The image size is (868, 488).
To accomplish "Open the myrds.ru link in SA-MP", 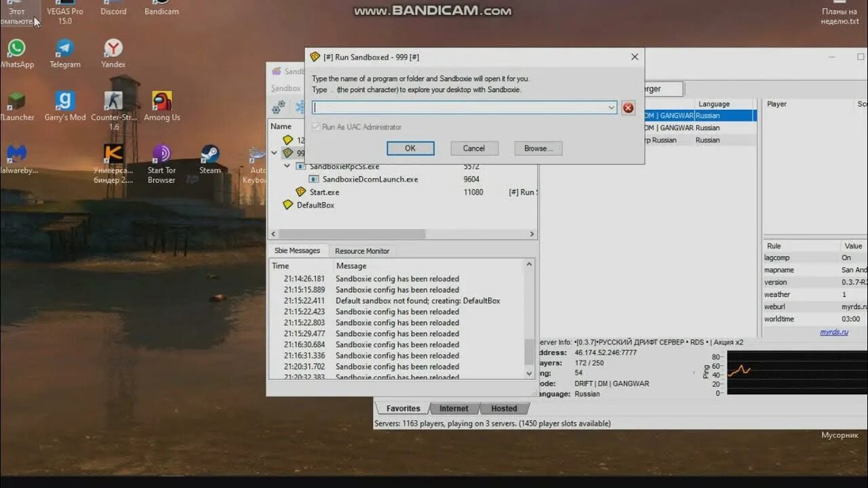I will coord(834,332).
